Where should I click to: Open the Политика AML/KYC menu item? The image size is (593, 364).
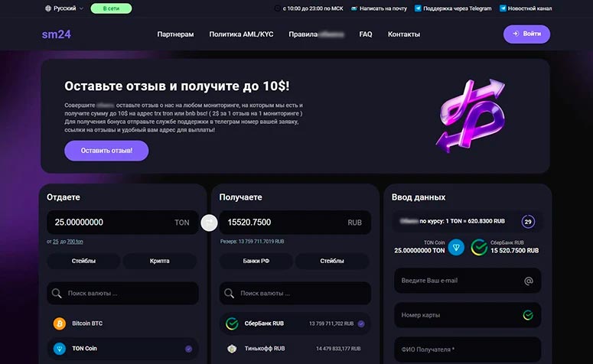click(x=241, y=34)
